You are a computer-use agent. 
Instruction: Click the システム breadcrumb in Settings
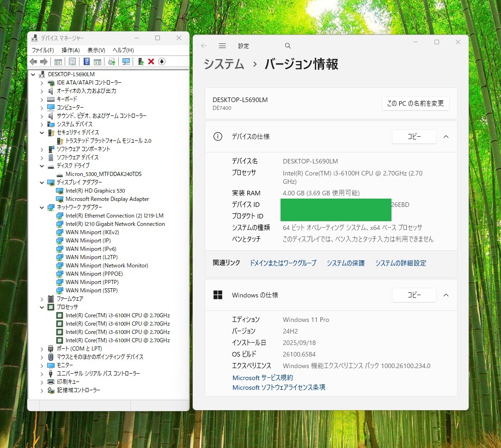click(224, 64)
